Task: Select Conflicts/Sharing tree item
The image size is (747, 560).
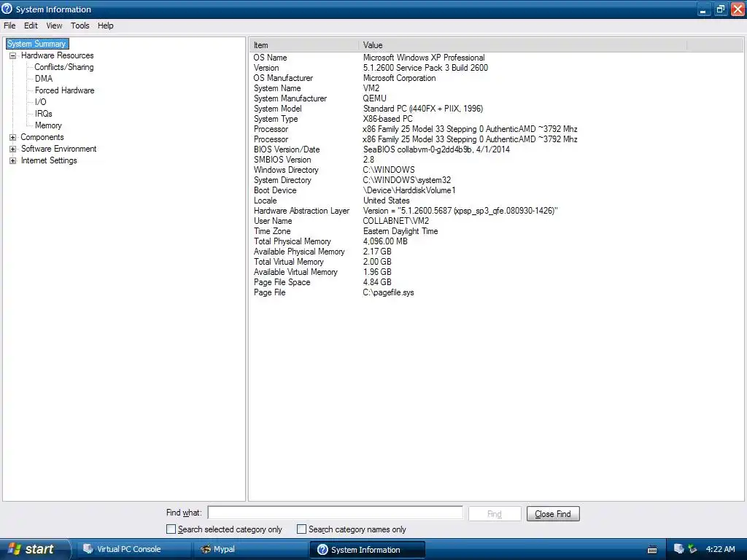Action: click(64, 67)
